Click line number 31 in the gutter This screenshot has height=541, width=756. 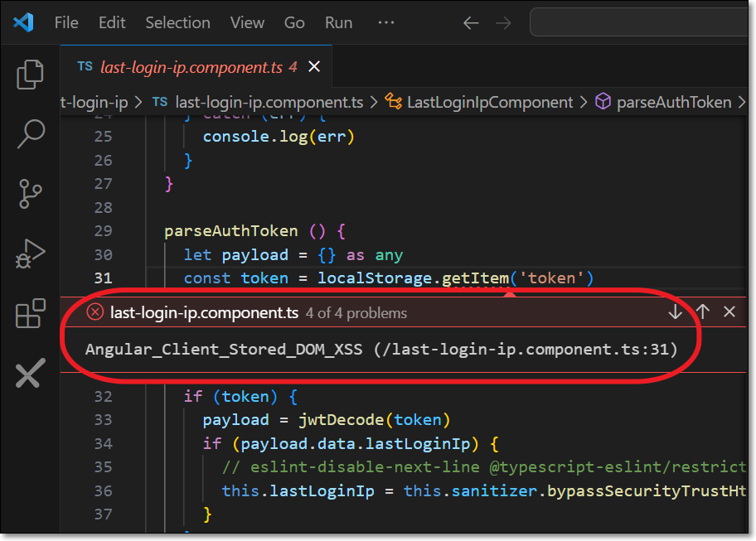pyautogui.click(x=103, y=278)
